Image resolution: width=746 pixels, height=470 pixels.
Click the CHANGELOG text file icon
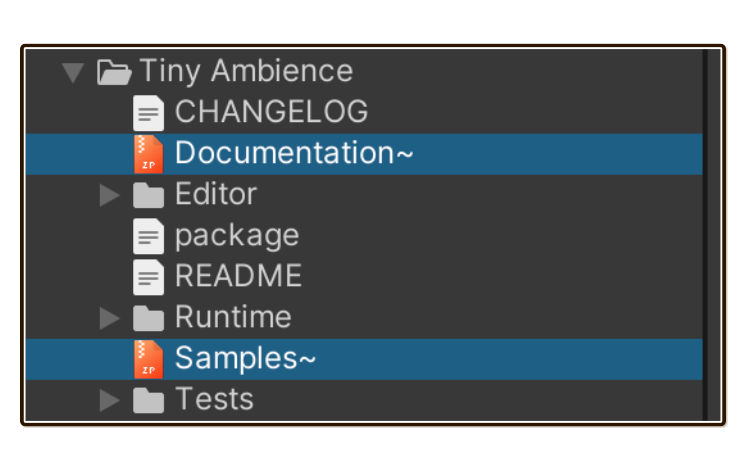pos(148,113)
